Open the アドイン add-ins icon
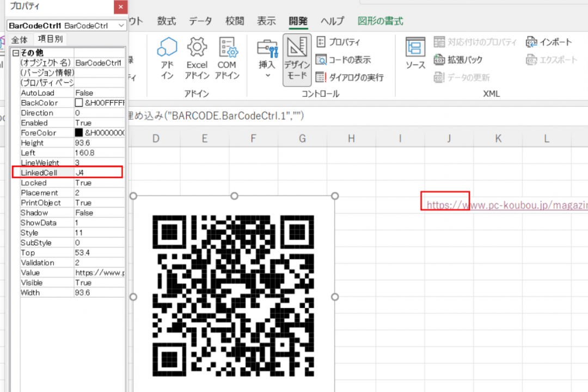The image size is (588, 392). tap(167, 58)
